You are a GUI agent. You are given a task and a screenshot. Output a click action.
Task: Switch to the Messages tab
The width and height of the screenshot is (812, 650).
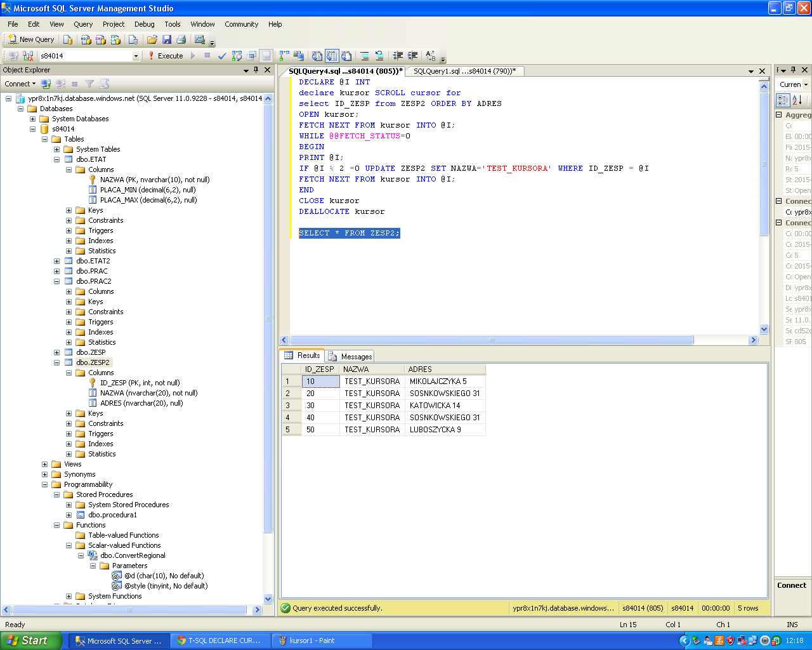click(x=350, y=356)
